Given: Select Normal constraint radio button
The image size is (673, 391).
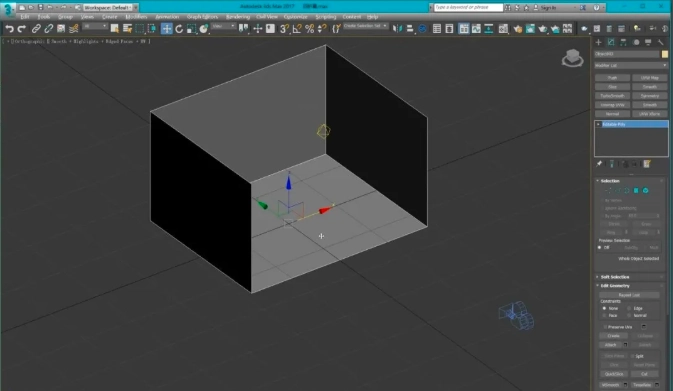Looking at the screenshot, I should [x=629, y=315].
